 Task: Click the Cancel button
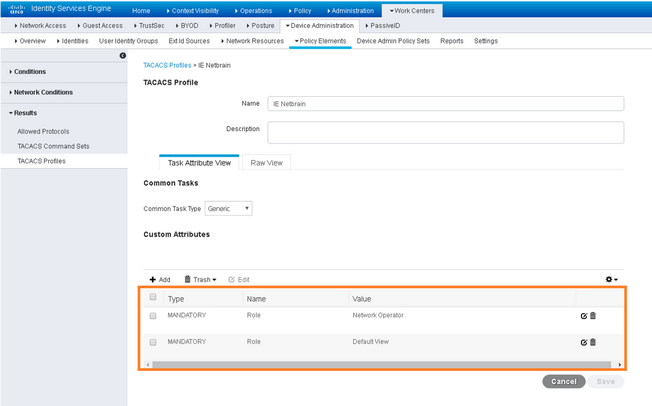coord(564,381)
